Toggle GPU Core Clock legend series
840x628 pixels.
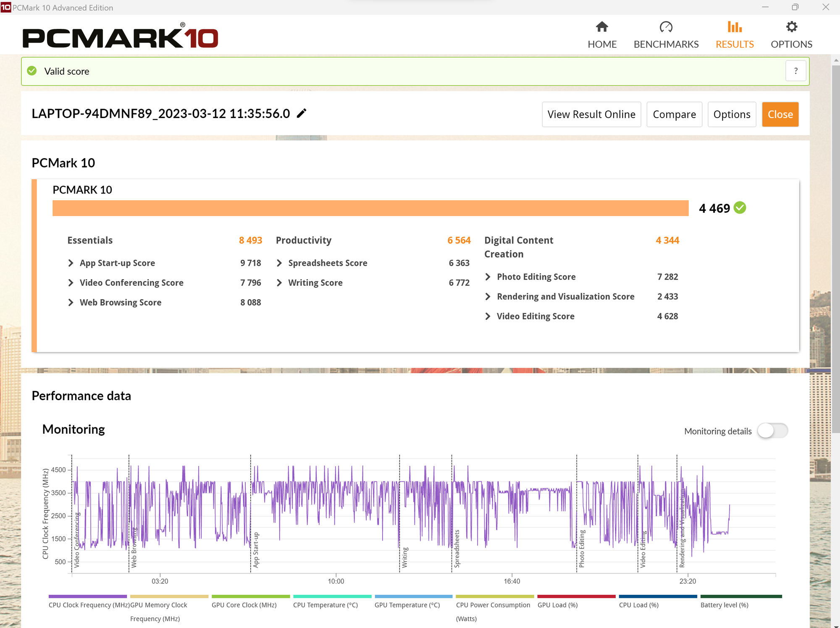pos(251,602)
